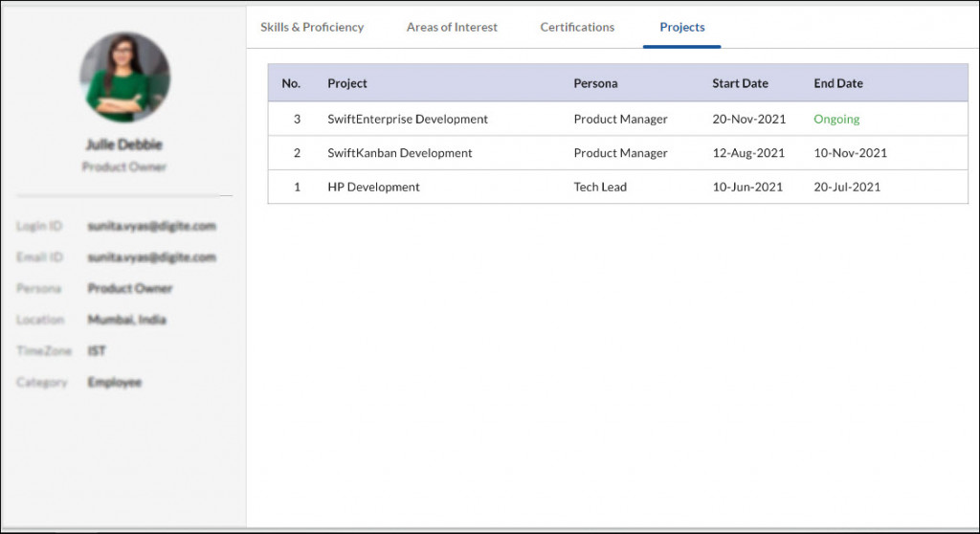This screenshot has height=534, width=980.
Task: Click row number 3
Action: [297, 119]
